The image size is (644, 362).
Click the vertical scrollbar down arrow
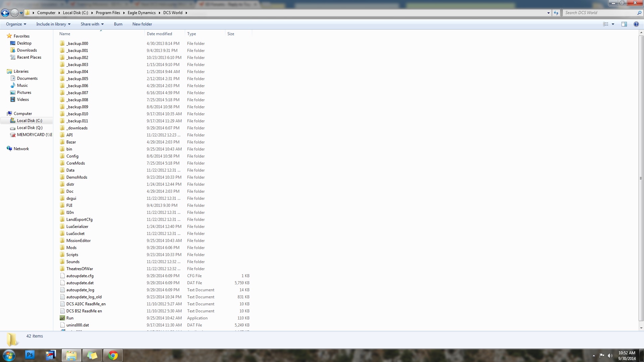(641, 328)
